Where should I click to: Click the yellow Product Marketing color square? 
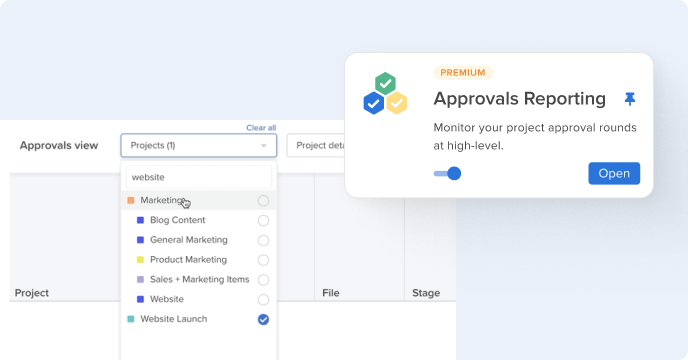pyautogui.click(x=140, y=260)
